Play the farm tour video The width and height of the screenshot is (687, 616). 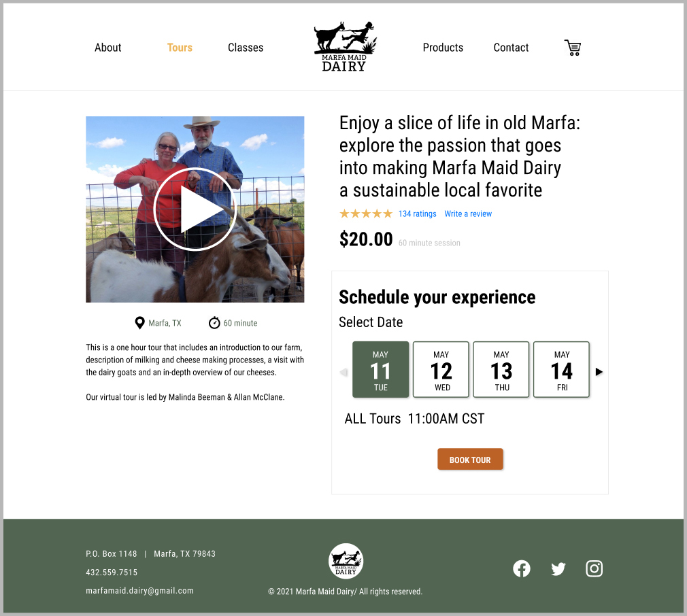click(x=195, y=209)
